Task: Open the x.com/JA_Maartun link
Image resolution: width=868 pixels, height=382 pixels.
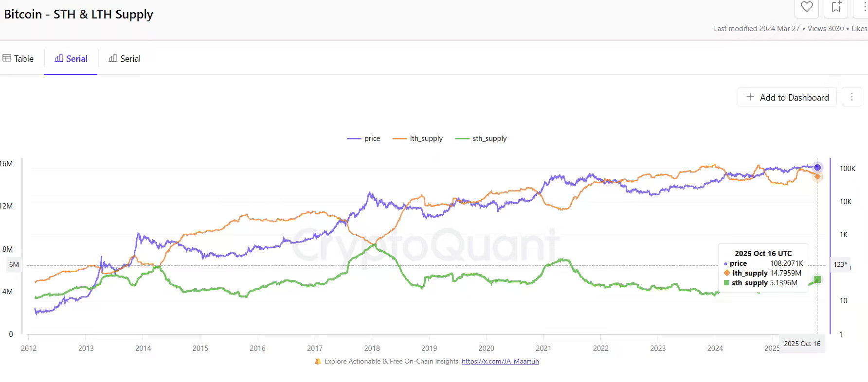Action: [500, 361]
